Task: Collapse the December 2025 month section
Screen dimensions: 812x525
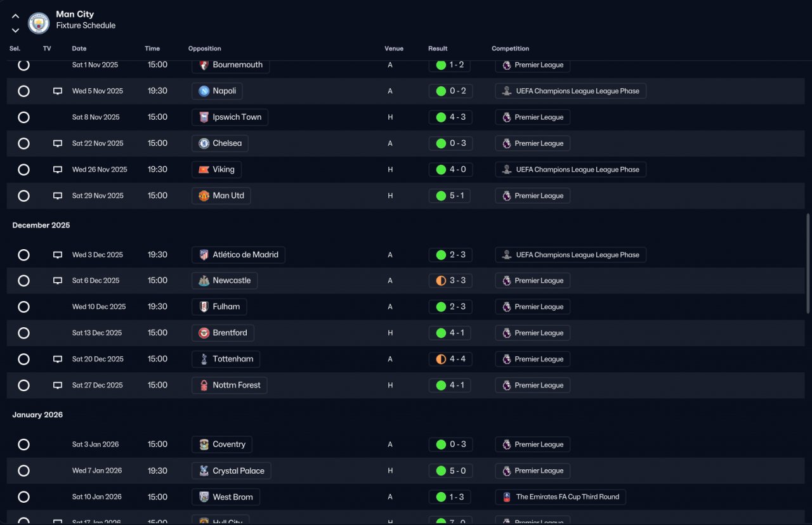Action: (x=41, y=226)
